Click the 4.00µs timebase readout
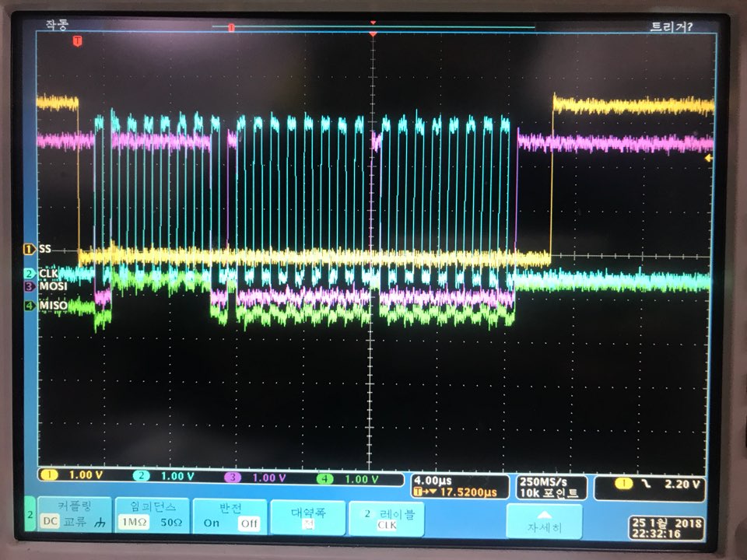 click(433, 481)
